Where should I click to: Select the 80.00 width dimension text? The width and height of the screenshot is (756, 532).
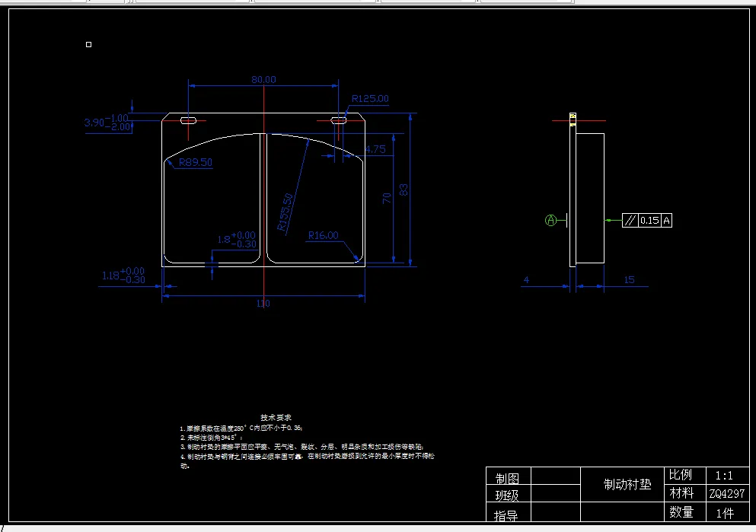coord(263,79)
